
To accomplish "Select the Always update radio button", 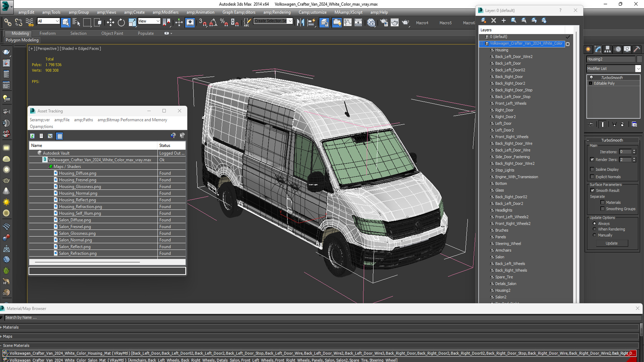I will [x=594, y=224].
